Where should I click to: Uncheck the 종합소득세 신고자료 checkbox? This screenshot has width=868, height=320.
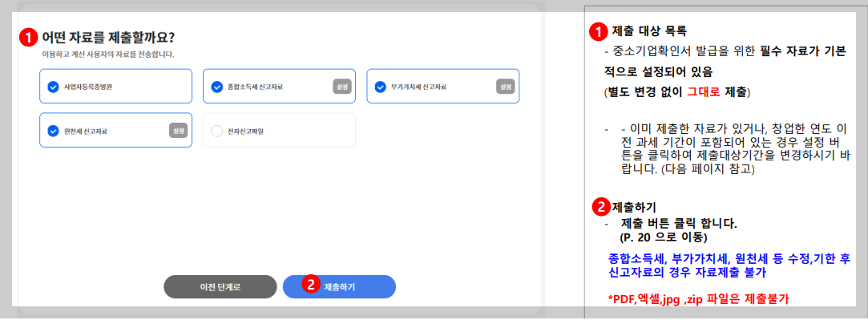coord(217,87)
